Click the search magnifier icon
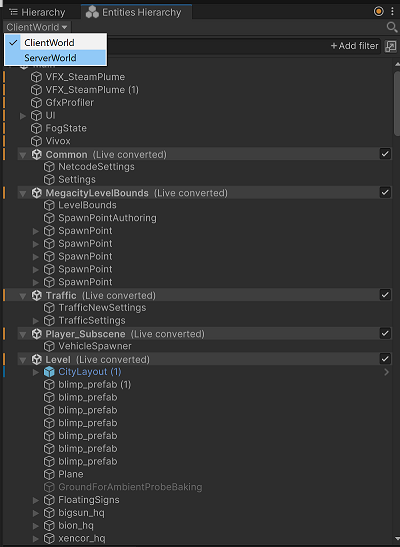This screenshot has width=400, height=547. coord(392,27)
